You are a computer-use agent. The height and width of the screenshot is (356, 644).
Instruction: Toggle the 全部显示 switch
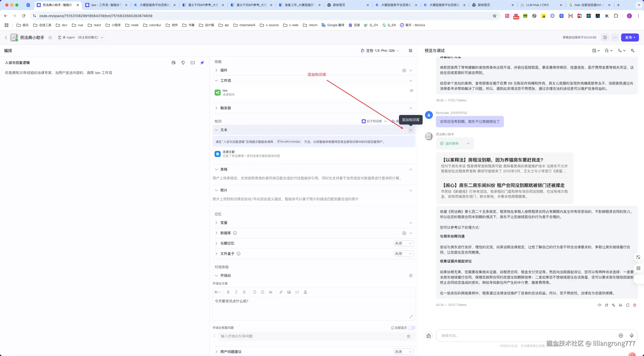(x=412, y=328)
